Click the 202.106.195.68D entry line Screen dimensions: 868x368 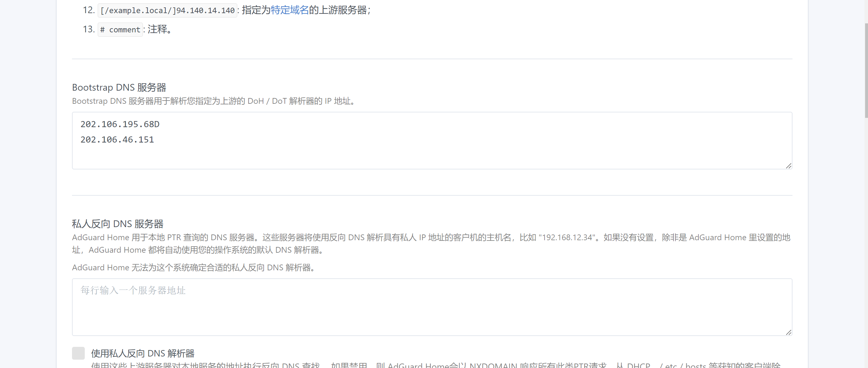coord(120,124)
